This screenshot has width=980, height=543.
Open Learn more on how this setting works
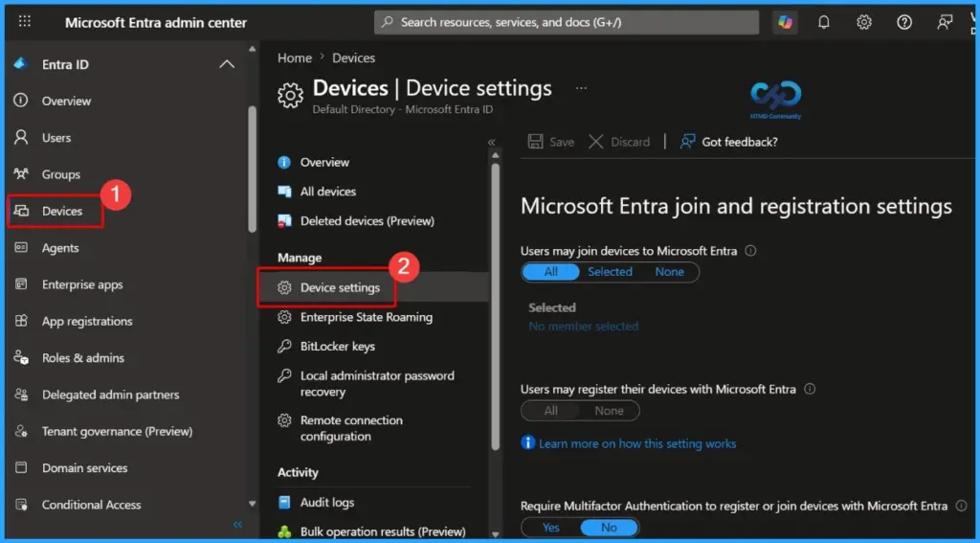point(636,443)
